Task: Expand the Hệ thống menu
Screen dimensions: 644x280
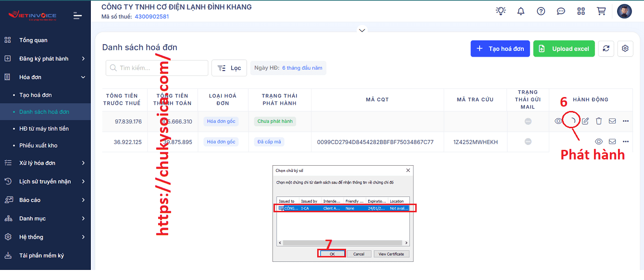Action: tap(45, 237)
